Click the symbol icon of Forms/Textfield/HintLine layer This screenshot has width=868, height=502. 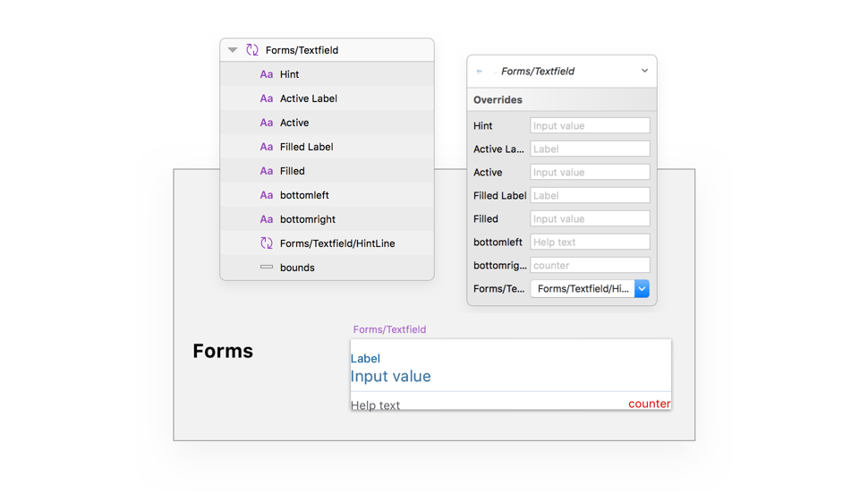[267, 243]
